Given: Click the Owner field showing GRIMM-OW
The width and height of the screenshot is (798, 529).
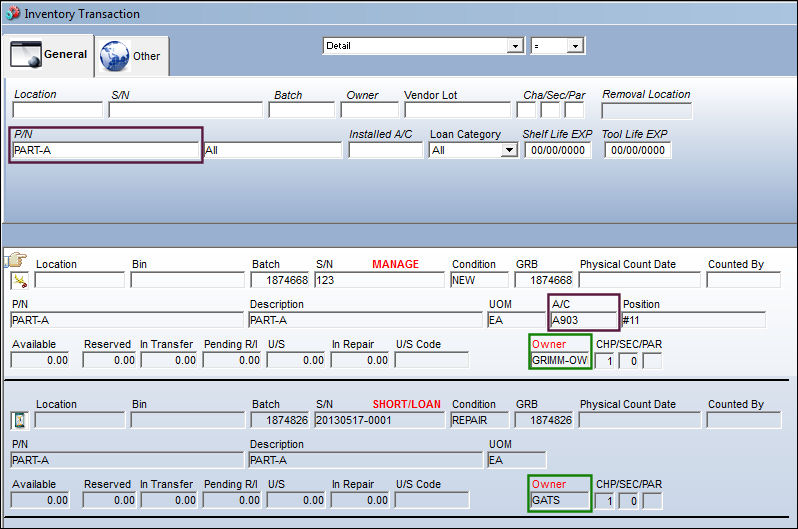Looking at the screenshot, I should (x=560, y=360).
